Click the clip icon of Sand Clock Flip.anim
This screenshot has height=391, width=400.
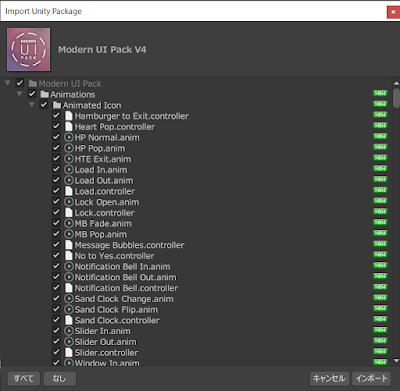click(x=69, y=309)
